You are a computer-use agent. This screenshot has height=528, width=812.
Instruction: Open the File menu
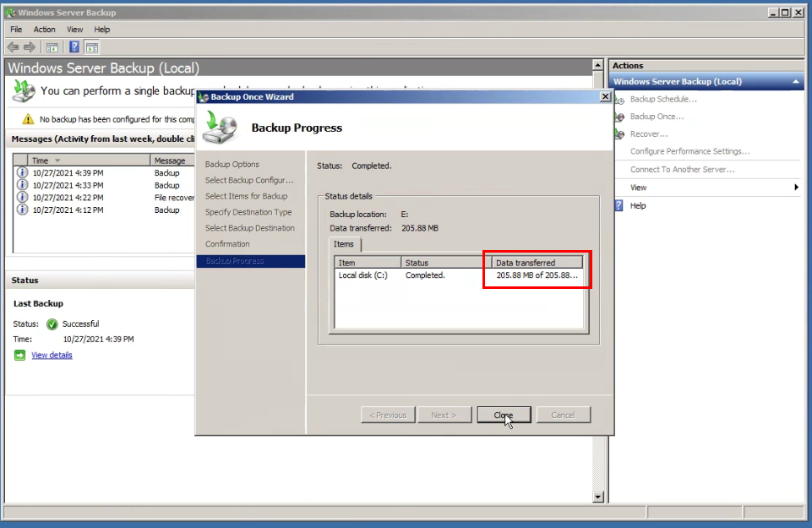point(16,30)
